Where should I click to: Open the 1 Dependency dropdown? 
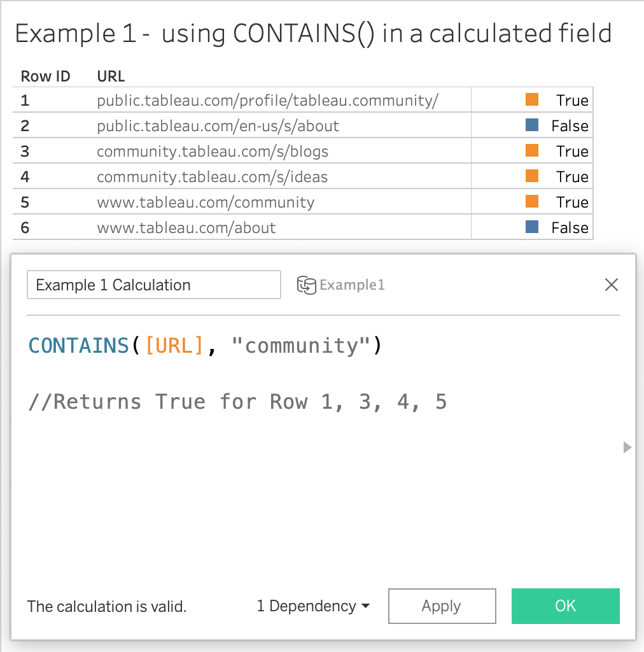click(x=313, y=606)
